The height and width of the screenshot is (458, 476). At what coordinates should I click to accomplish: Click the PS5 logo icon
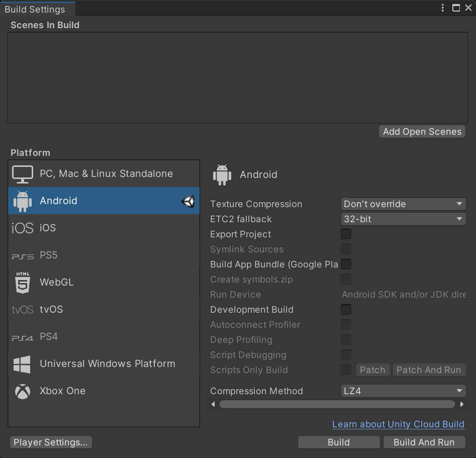23,256
